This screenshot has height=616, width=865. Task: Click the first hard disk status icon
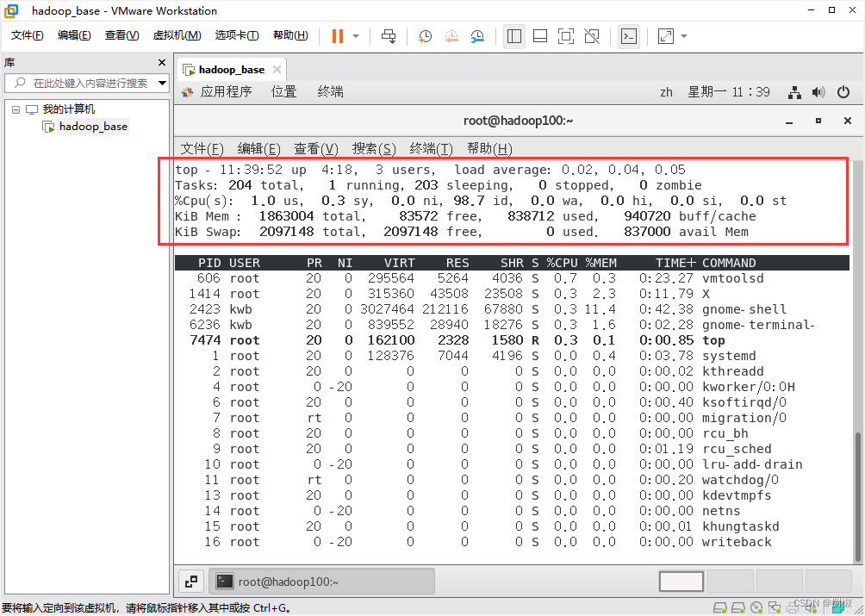[x=719, y=608]
